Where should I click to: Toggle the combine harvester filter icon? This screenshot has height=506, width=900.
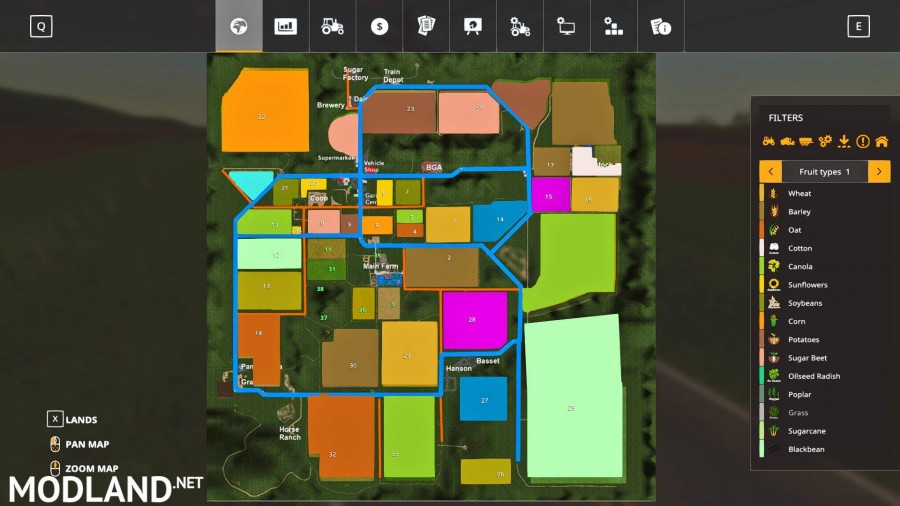(x=788, y=141)
